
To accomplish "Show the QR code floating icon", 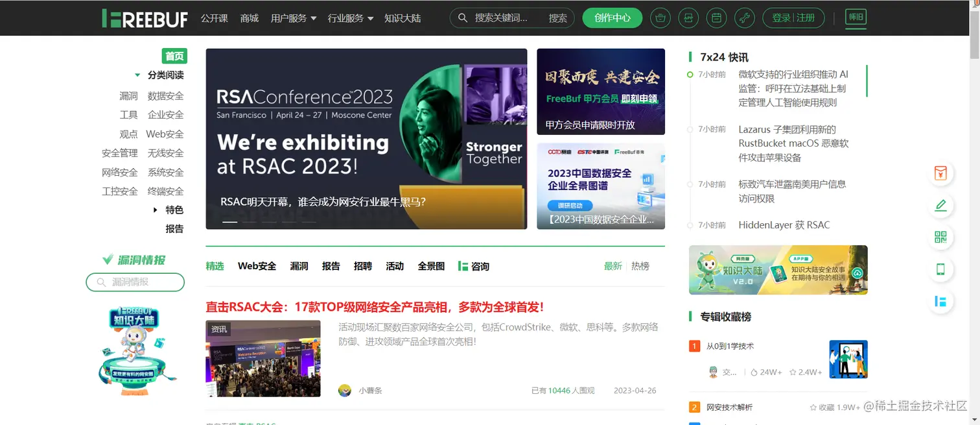I will (940, 237).
